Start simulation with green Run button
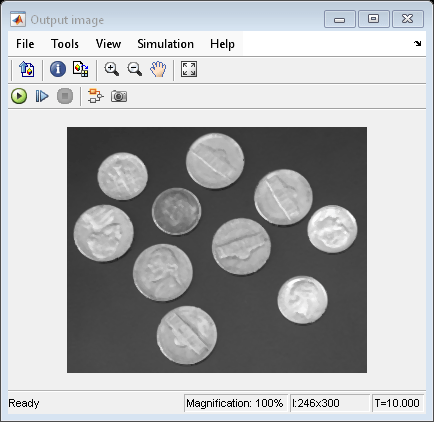The image size is (434, 422). [19, 96]
